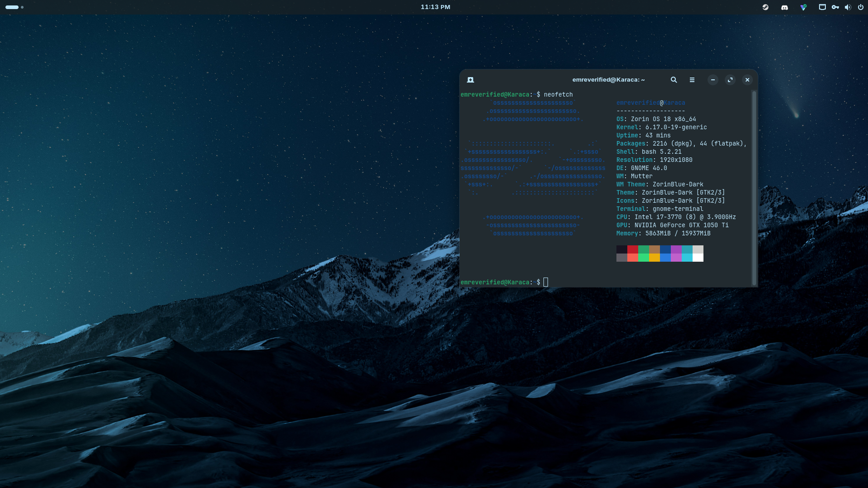Click the empty prompt line with the cursor
Viewport: 868px width, 488px height.
(504, 282)
